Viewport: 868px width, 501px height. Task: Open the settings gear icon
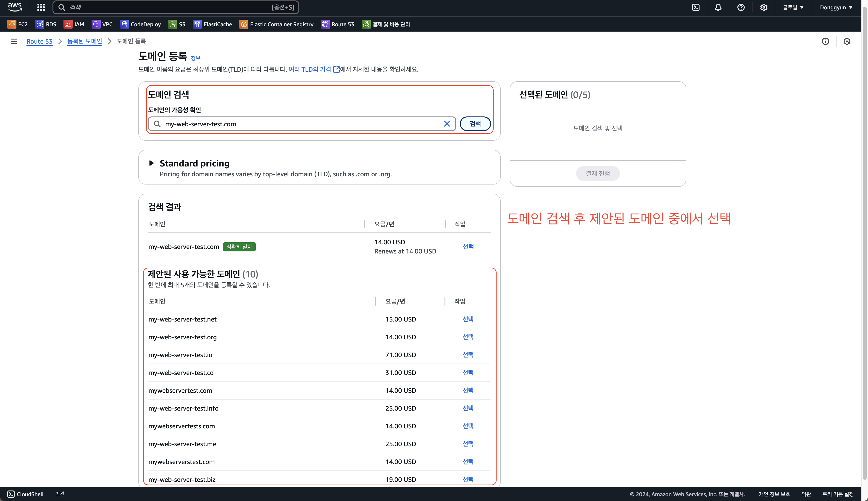pos(763,7)
